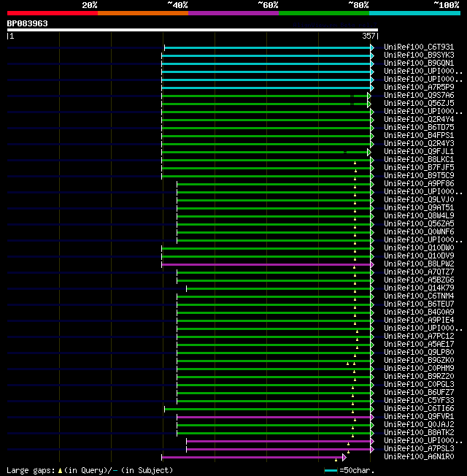Click the UniRef100_Q2R4Y4 label
The image size is (467, 476).
click(x=419, y=119)
